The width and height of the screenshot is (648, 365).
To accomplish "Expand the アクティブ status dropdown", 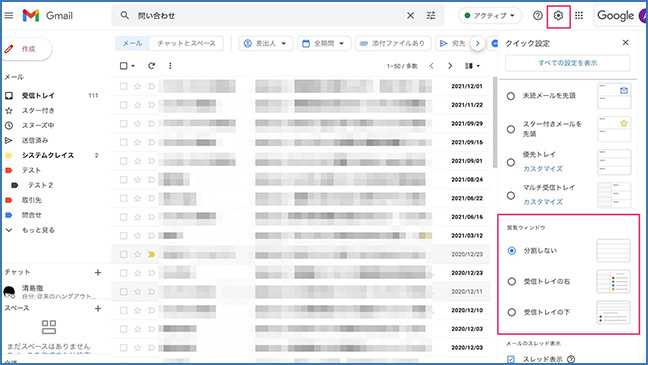I will (x=490, y=16).
